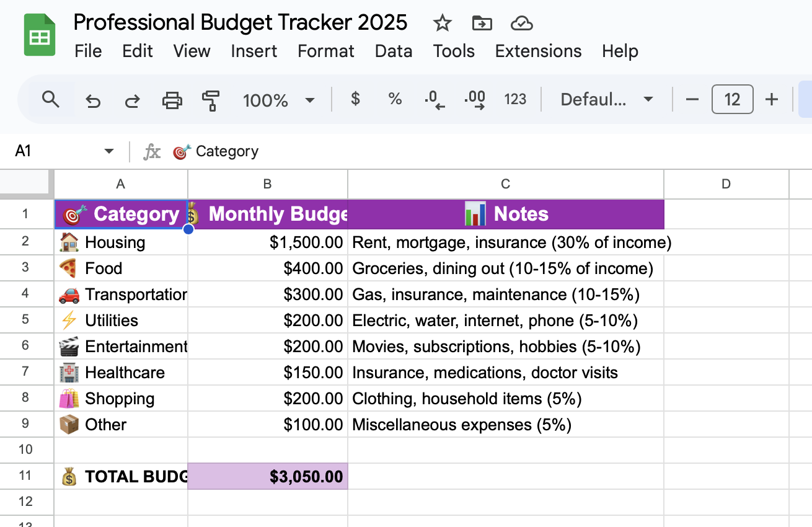This screenshot has height=527, width=812.
Task: Click the move to folder icon
Action: (x=482, y=24)
